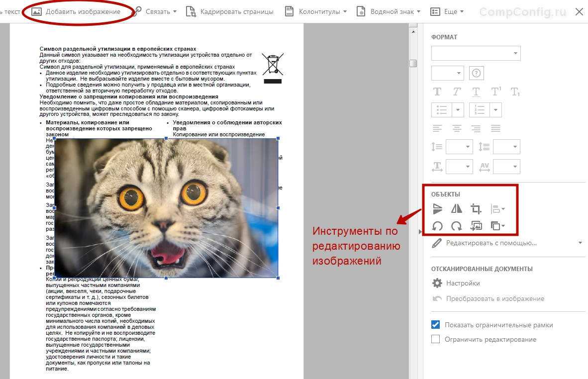Open scanned documents Настройки (Settings)
Image resolution: width=588 pixels, height=379 pixels.
tap(456, 283)
